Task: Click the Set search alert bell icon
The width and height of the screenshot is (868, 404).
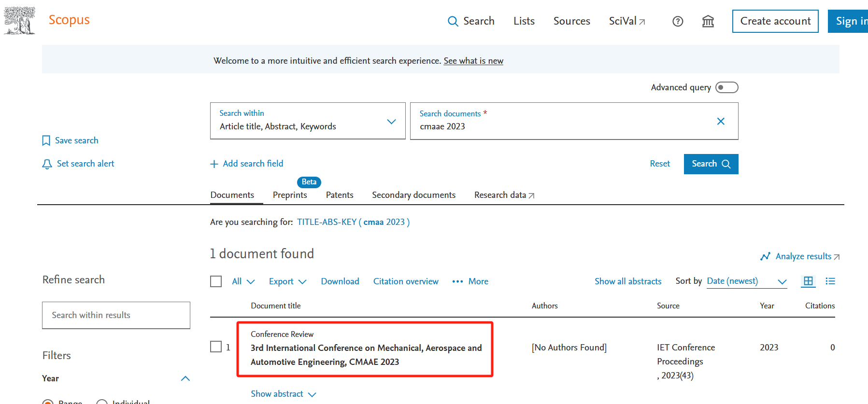Action: [47, 164]
